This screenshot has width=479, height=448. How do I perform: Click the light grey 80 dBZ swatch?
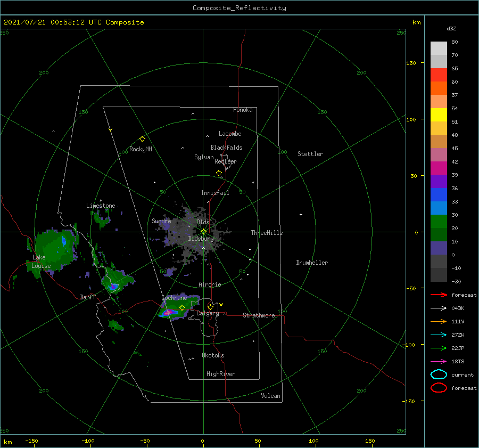point(439,48)
